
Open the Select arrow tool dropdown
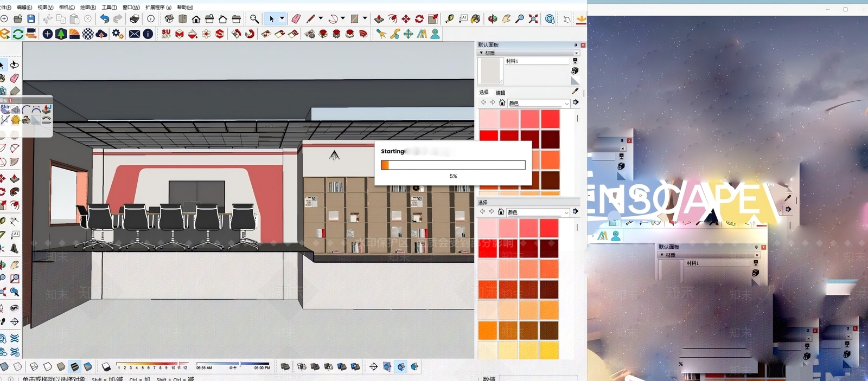click(282, 18)
